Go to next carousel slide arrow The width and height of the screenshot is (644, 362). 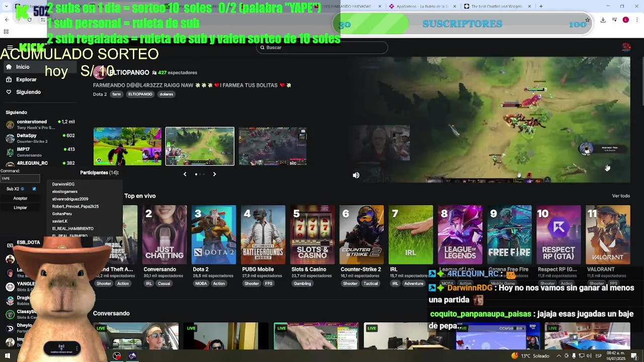[214, 174]
